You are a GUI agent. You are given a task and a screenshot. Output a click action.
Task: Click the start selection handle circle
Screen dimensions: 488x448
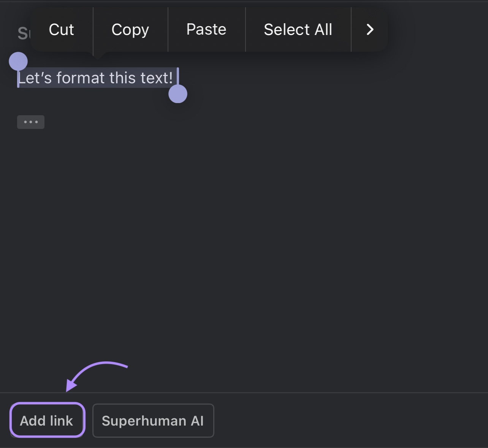click(x=18, y=61)
